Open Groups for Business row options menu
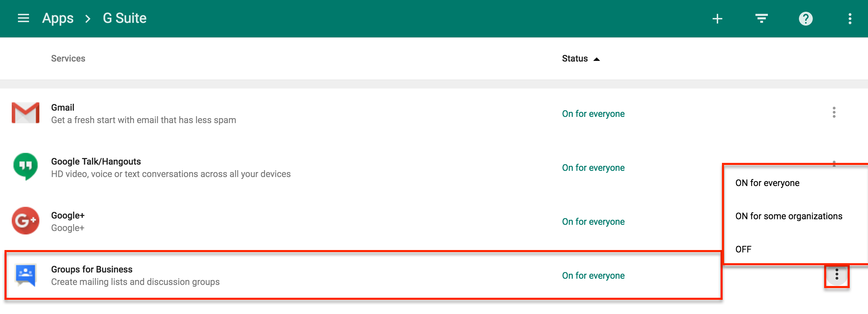The height and width of the screenshot is (314, 868). coord(837,274)
